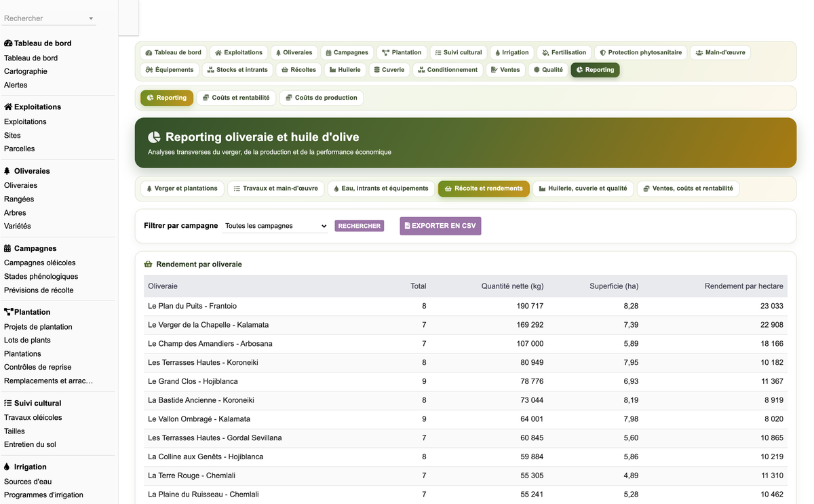
Task: Open the Rechercher sidebar search dropdown
Action: [x=49, y=18]
